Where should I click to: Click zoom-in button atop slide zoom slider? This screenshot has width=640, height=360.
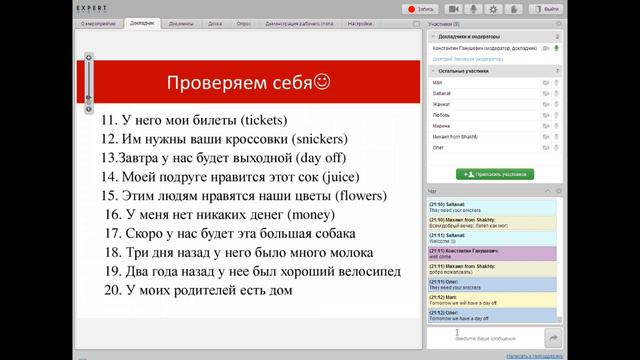pyautogui.click(x=89, y=58)
